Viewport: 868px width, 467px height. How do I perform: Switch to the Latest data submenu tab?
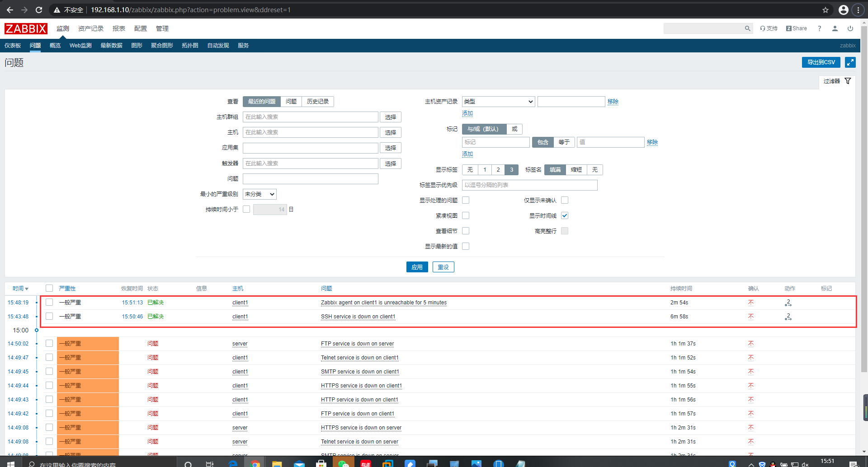tap(111, 46)
